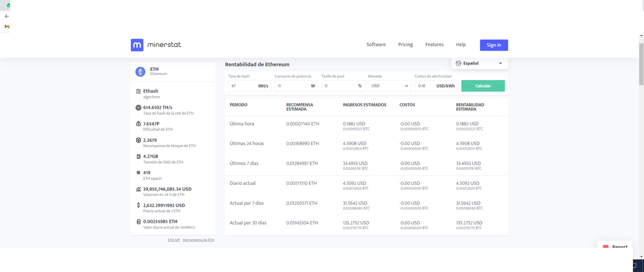Viewport: 644px width, 272px height.
Task: Click the 2,632.29911992 USD price value
Action: coord(164,206)
